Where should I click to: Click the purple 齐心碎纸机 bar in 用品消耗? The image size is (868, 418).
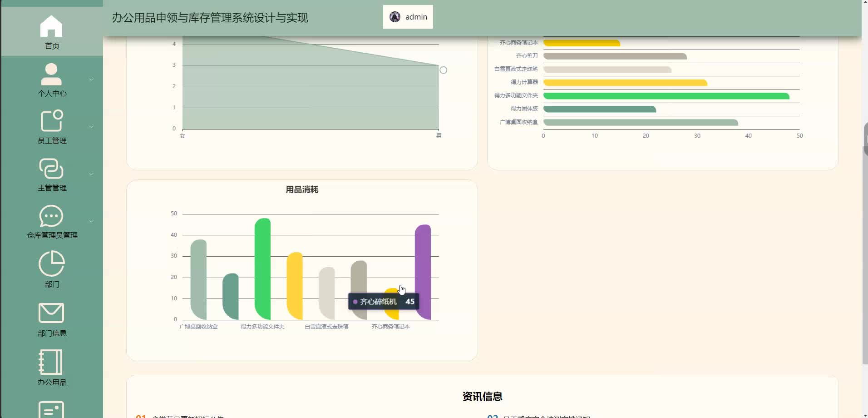point(423,272)
